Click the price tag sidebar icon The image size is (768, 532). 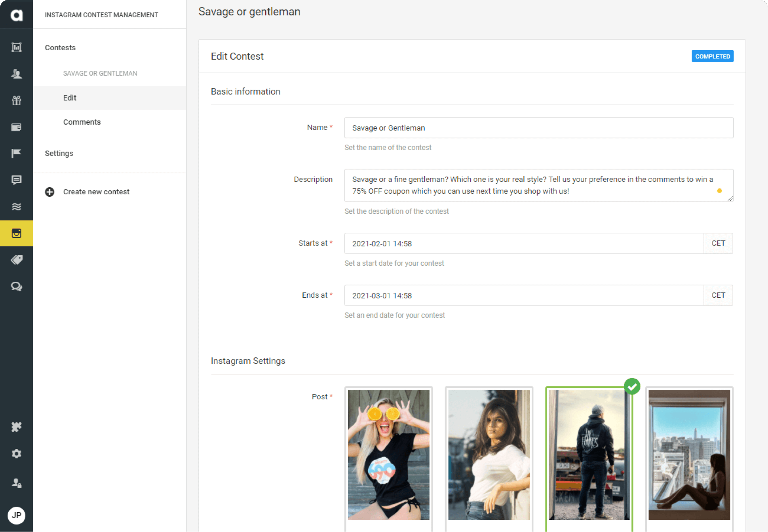click(x=16, y=260)
